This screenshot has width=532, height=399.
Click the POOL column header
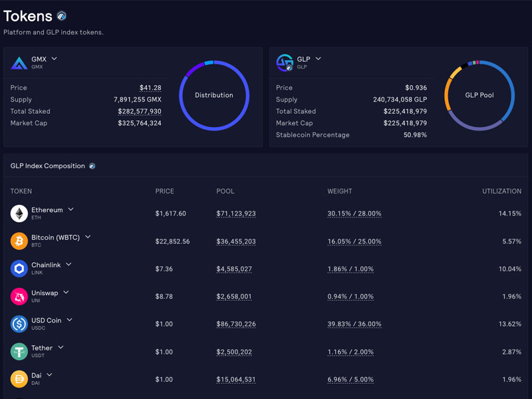[x=225, y=191]
